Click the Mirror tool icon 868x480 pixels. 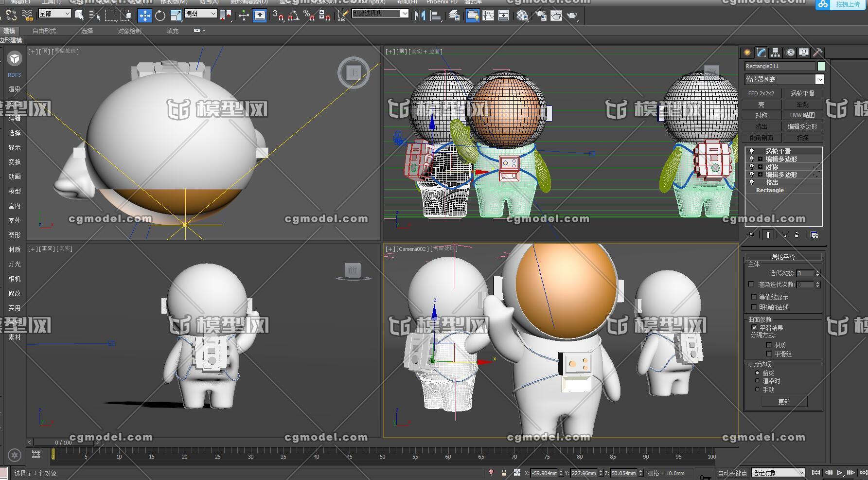pos(420,16)
